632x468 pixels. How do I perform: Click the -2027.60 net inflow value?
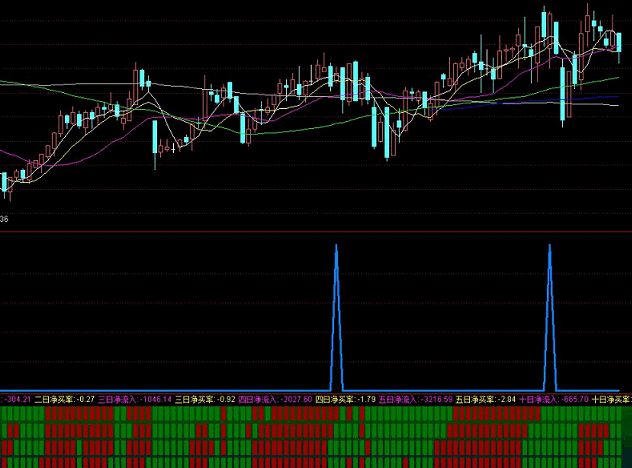point(296,398)
